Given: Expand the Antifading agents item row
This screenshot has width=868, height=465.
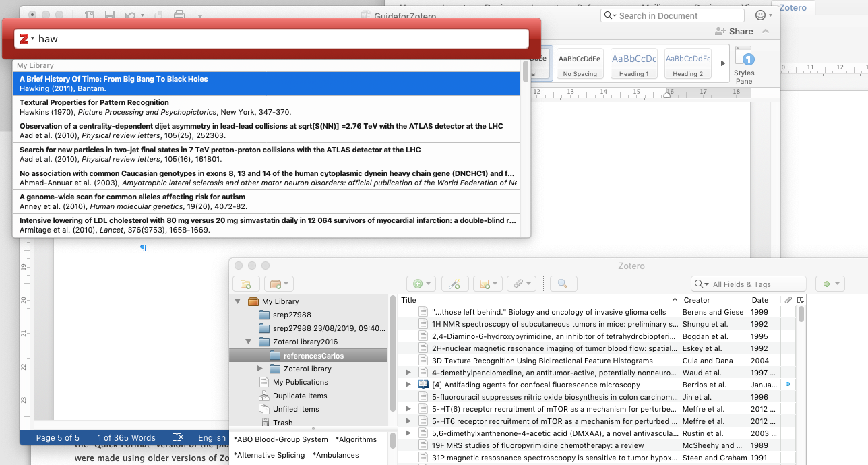Looking at the screenshot, I should [x=407, y=385].
